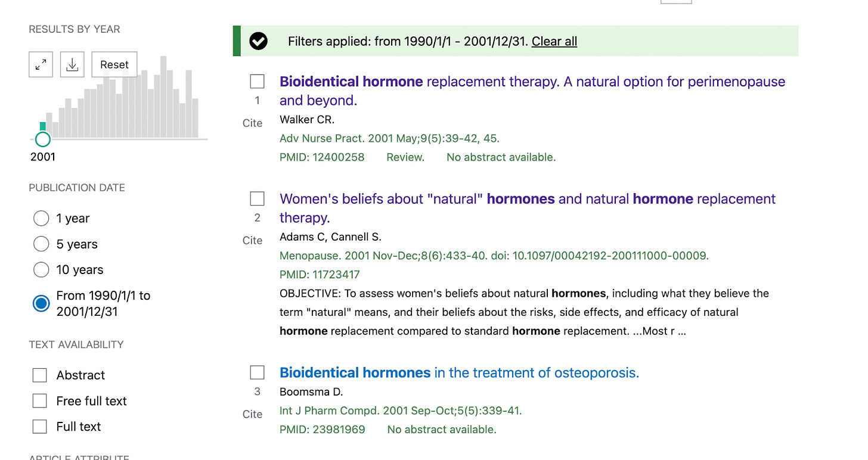This screenshot has width=868, height=460.
Task: Cite the Boomsma D. osteoporosis article
Action: click(x=252, y=414)
